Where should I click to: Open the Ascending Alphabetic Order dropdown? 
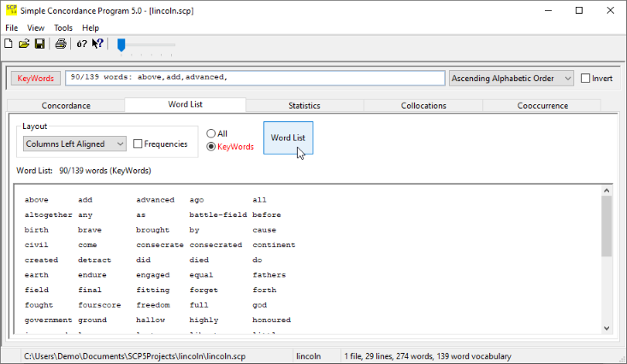(x=512, y=79)
